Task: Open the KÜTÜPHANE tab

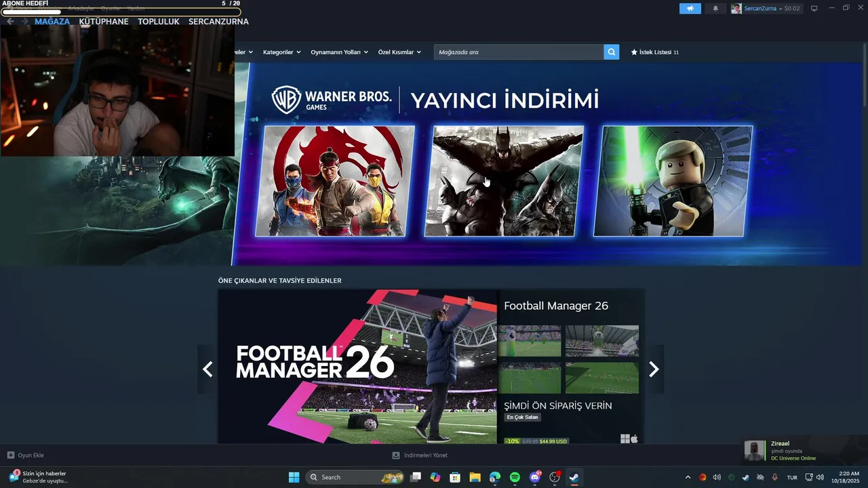Action: click(104, 22)
